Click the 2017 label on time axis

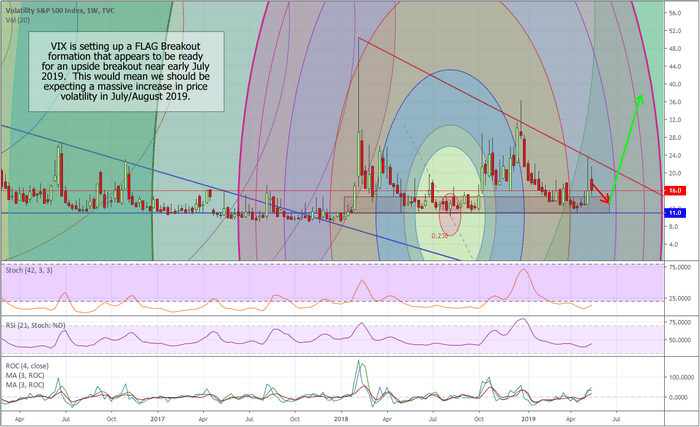[157, 419]
